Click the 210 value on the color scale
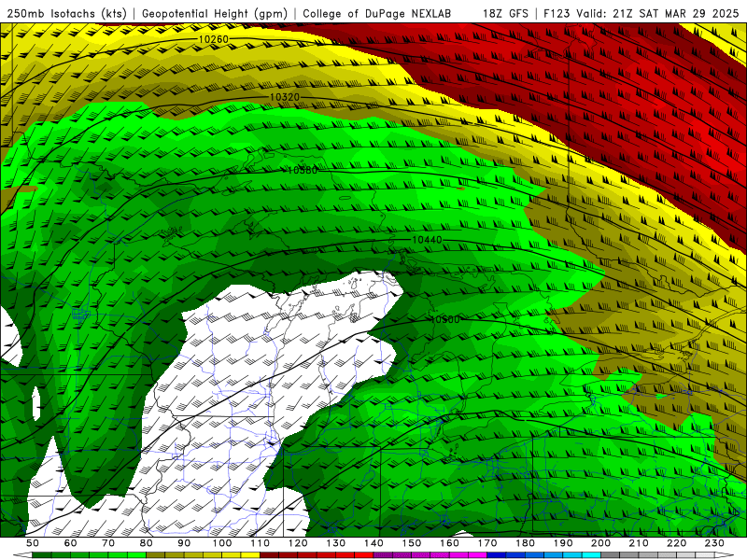The height and width of the screenshot is (560, 747). point(639,543)
